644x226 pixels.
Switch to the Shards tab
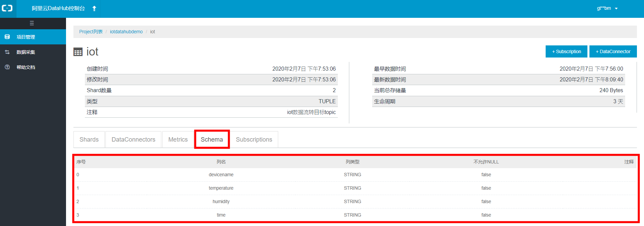tap(89, 140)
